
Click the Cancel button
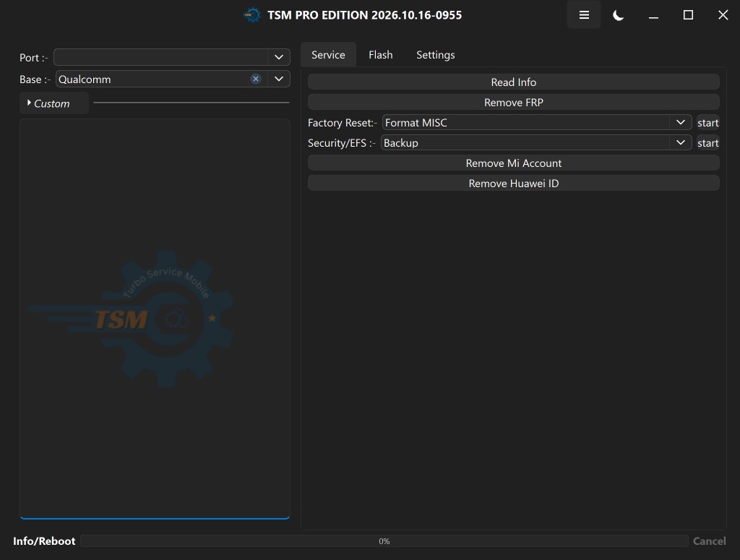tap(710, 541)
